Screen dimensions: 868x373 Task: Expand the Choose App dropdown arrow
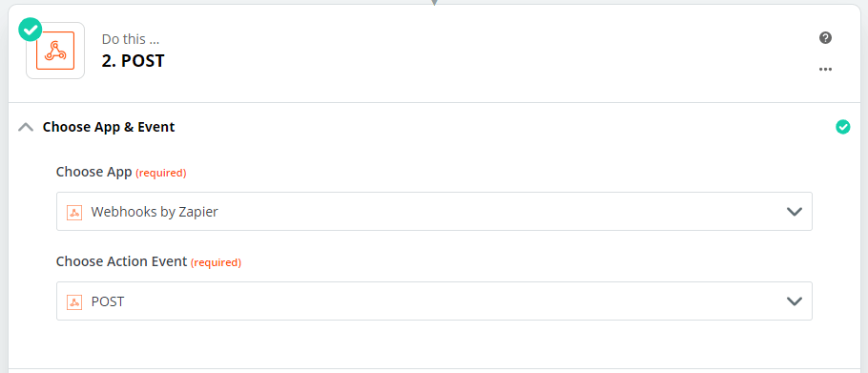coord(795,212)
